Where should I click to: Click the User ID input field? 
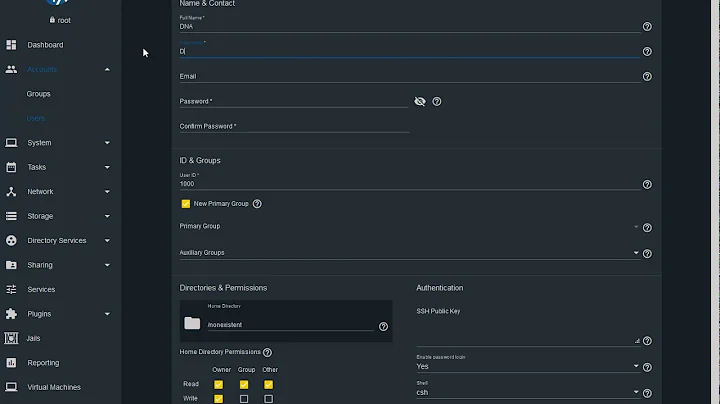pos(409,184)
